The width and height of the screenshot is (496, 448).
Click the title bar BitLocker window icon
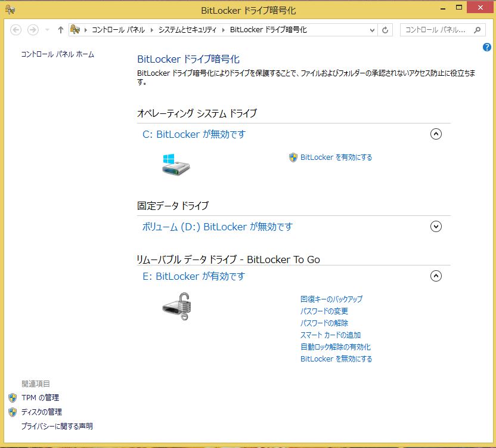(10, 10)
